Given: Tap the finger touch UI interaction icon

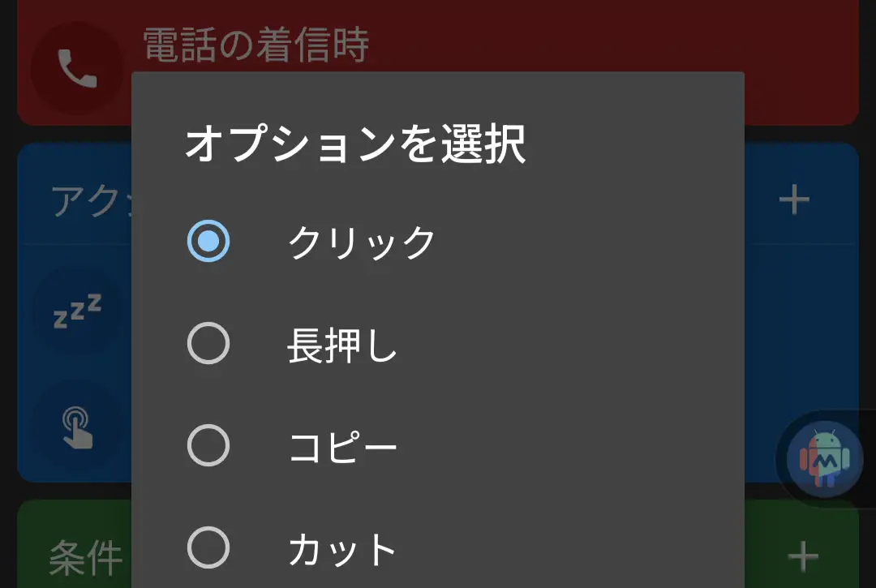Looking at the screenshot, I should [79, 427].
